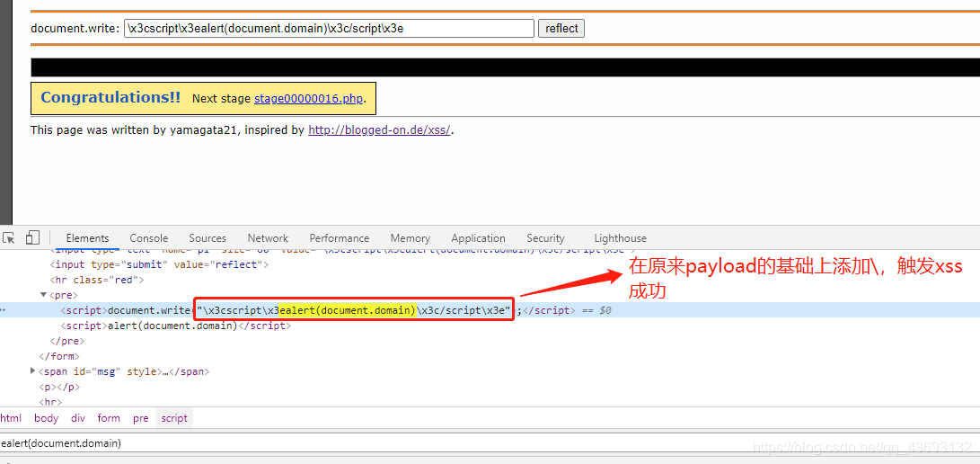The image size is (980, 464).
Task: Select the form breadcrumb
Action: (109, 418)
